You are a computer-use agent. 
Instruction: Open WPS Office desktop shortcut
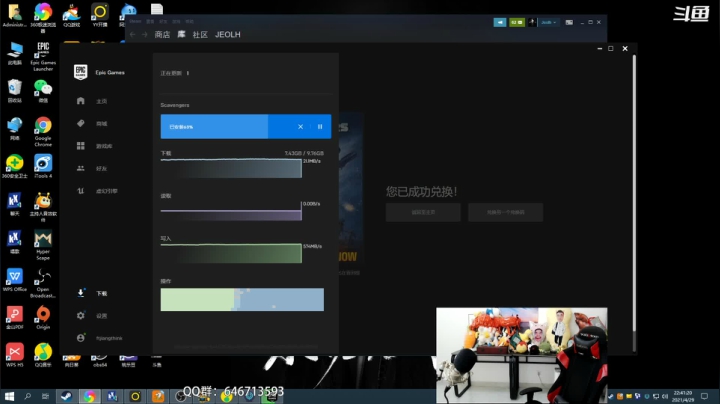pos(15,280)
